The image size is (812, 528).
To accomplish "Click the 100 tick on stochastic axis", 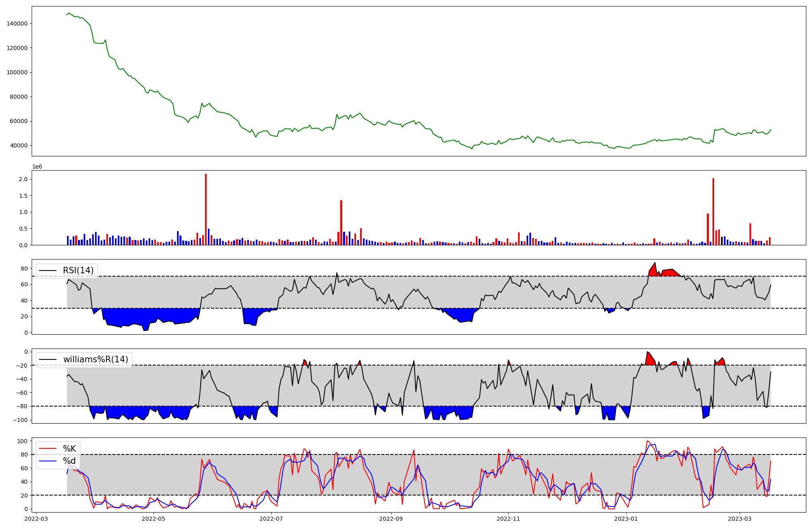I will coord(23,441).
